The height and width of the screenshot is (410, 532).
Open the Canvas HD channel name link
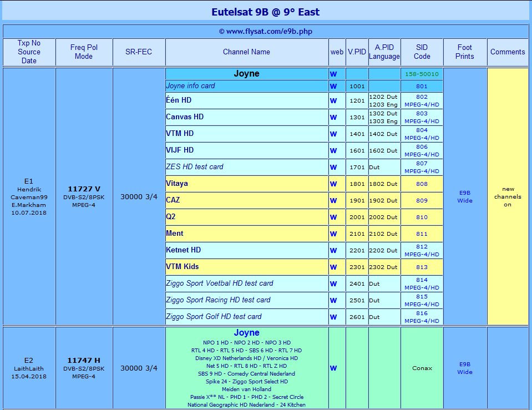coord(185,117)
